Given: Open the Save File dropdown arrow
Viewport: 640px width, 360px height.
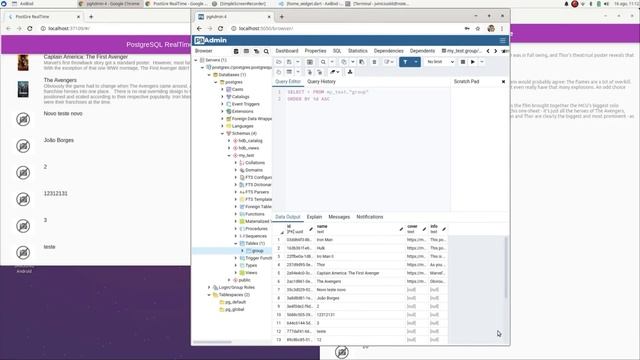Looking at the screenshot, I should (x=298, y=62).
